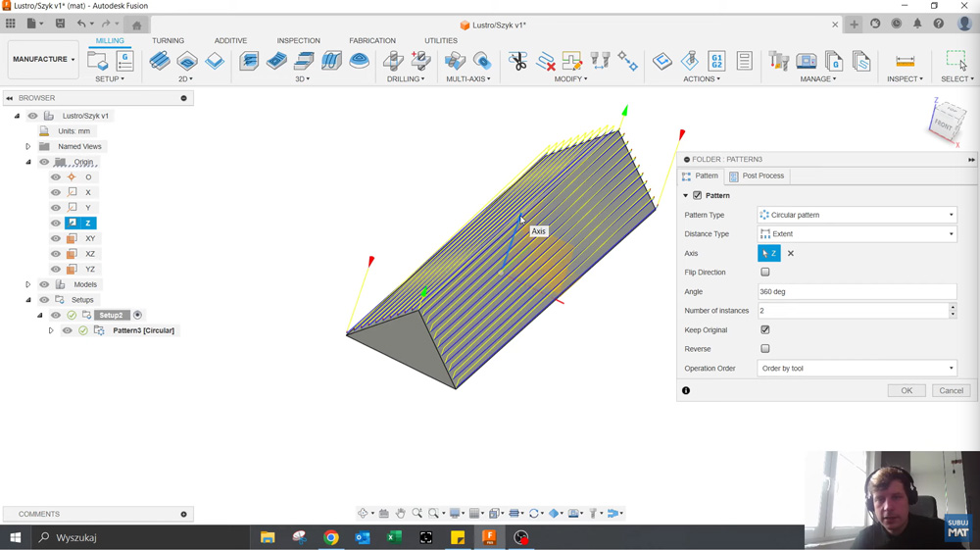
Task: Switch to the ADDITIVE tab
Action: click(230, 40)
